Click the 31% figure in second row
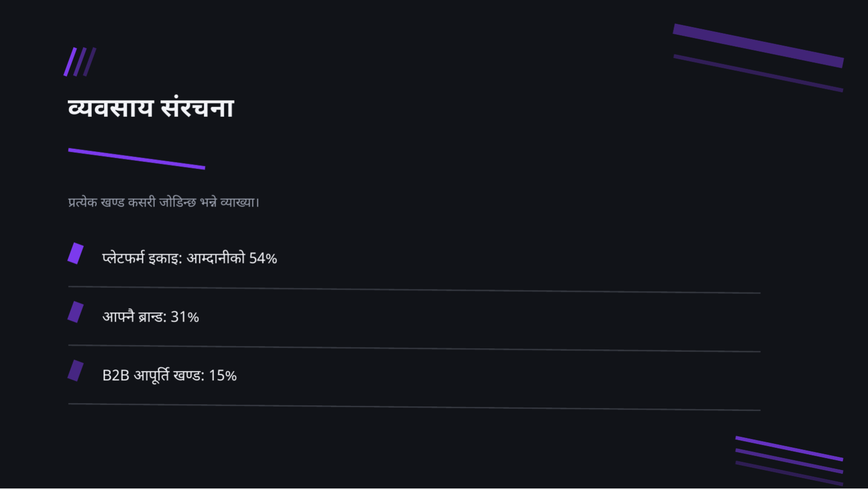Screen dimensions: 868x489 point(185,317)
